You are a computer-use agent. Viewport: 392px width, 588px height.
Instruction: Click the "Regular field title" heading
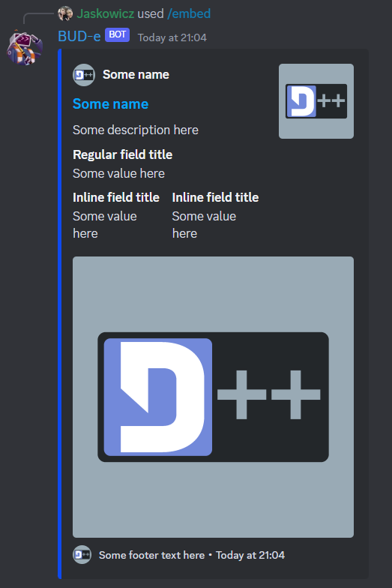click(x=123, y=154)
